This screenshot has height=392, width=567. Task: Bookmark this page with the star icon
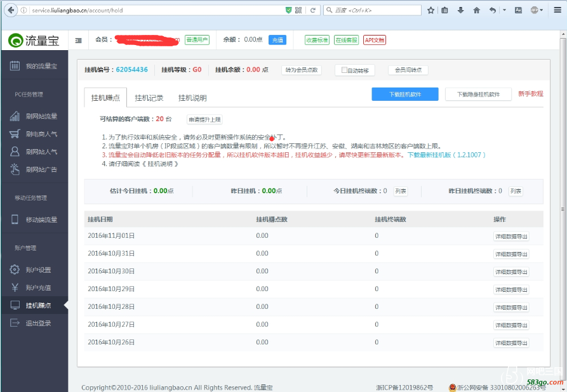430,11
